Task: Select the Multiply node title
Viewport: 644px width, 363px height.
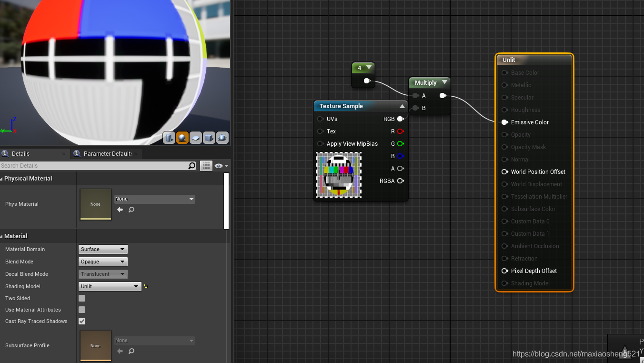Action: coord(425,82)
